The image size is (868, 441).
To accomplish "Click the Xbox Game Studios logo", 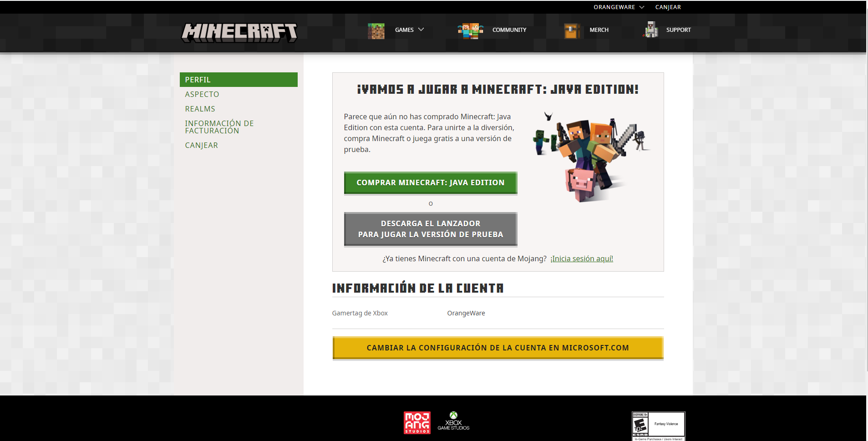I will [x=453, y=421].
